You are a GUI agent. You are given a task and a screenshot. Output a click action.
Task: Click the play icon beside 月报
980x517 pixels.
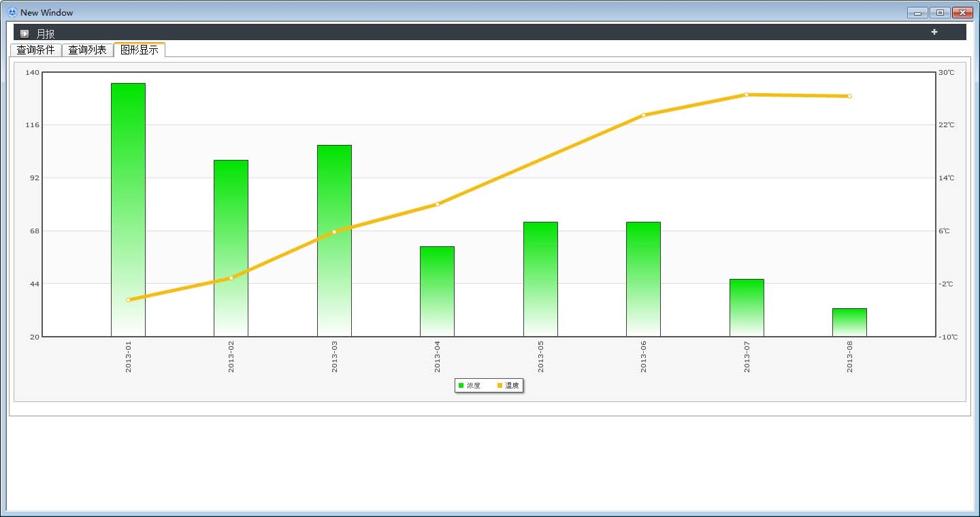tap(24, 33)
